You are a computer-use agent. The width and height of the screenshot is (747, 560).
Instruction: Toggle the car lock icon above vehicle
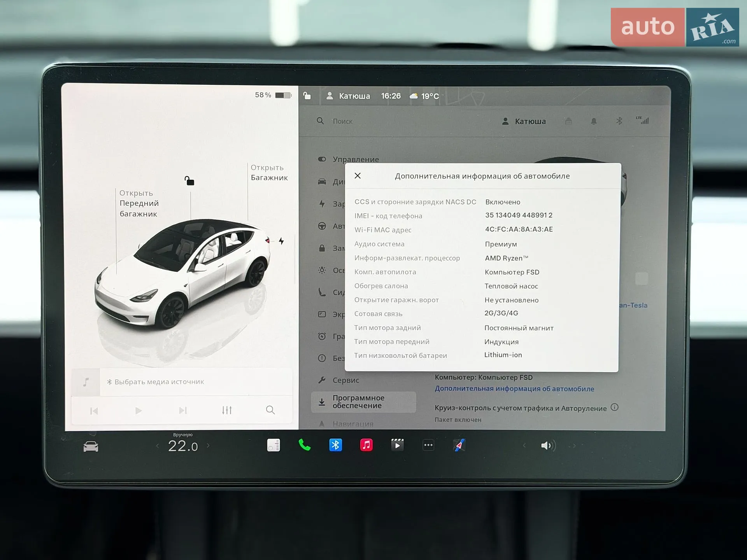click(x=189, y=181)
